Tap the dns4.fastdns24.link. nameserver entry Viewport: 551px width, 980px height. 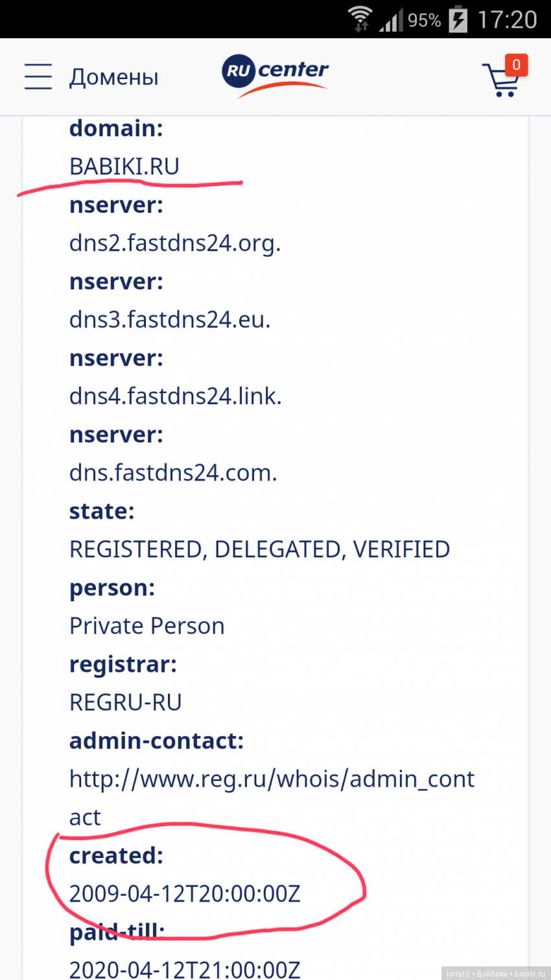coord(176,396)
